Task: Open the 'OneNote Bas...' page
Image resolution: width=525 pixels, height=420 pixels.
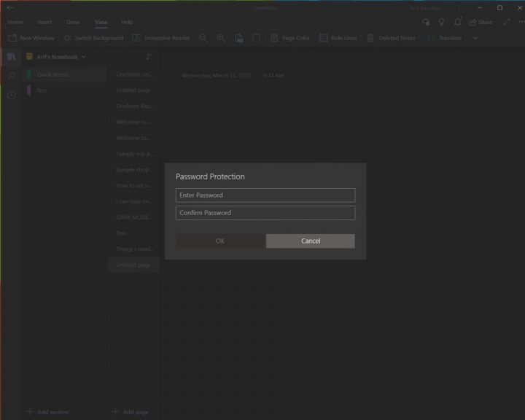Action: coord(134,106)
